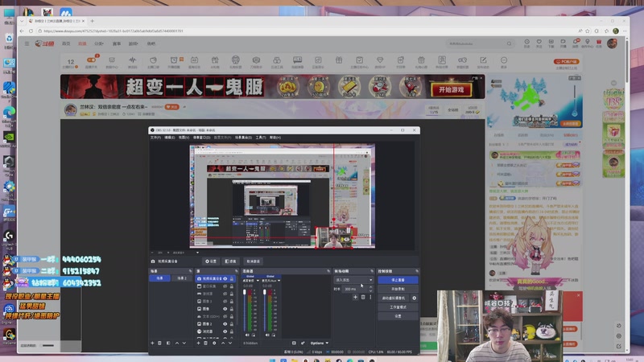644x362 pixels.
Task: Move scene up in Scenes dock
Action: click(x=177, y=343)
